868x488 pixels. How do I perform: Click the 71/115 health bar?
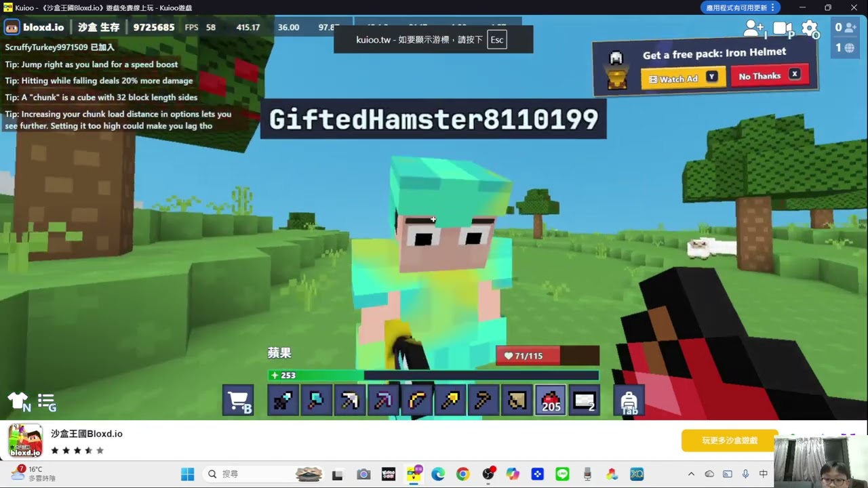547,356
